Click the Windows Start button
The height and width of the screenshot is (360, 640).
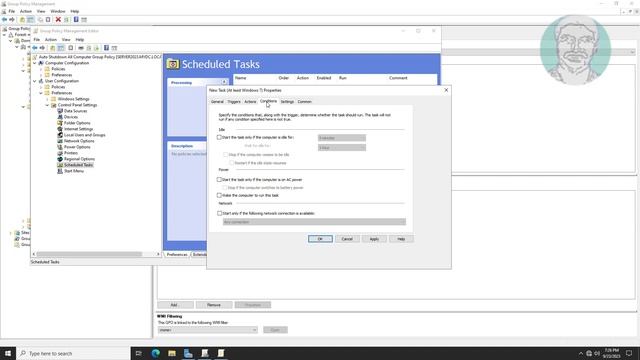[x=8, y=353]
